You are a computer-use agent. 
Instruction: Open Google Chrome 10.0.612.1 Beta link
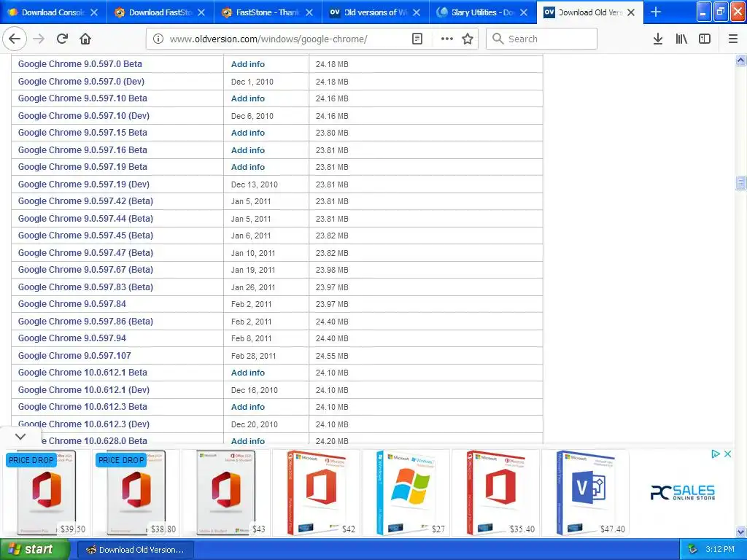click(82, 373)
